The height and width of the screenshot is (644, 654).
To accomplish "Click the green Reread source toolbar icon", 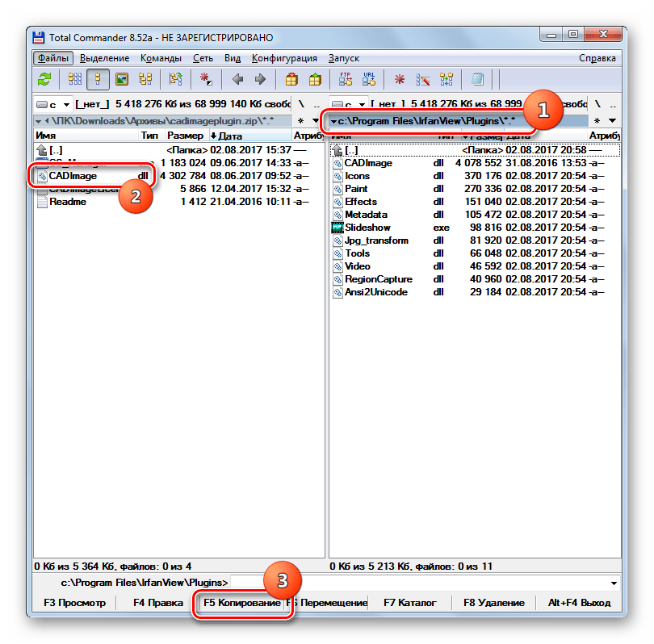I will [44, 79].
